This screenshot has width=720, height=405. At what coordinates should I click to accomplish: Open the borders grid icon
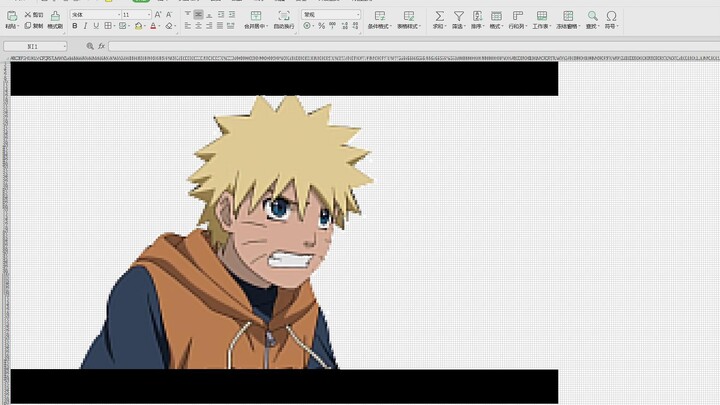tap(108, 26)
